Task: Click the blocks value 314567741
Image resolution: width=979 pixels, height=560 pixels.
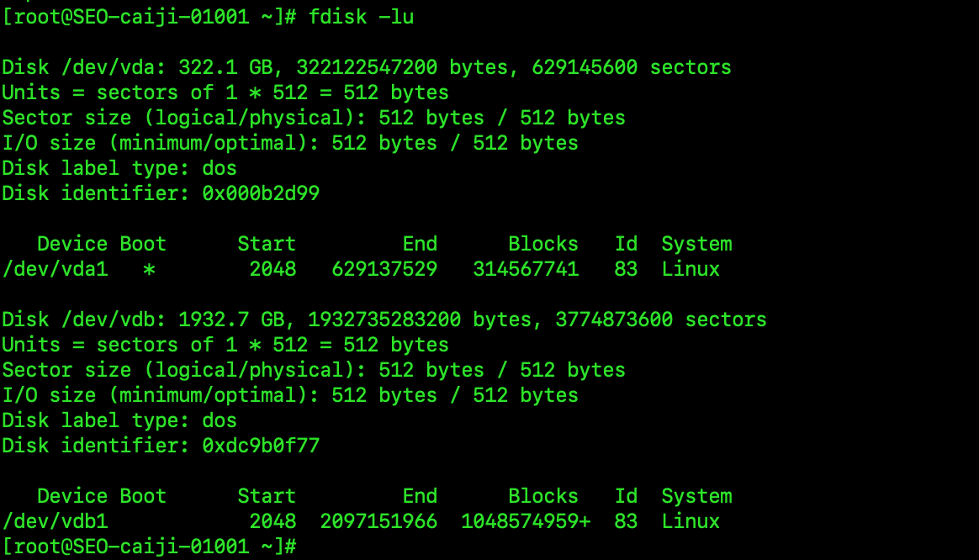Action: pos(526,269)
